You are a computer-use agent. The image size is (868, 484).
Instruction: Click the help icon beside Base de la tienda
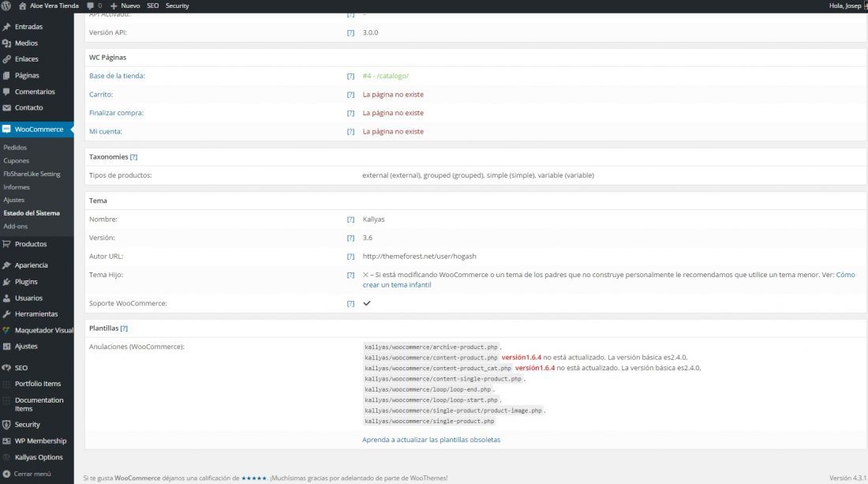350,76
